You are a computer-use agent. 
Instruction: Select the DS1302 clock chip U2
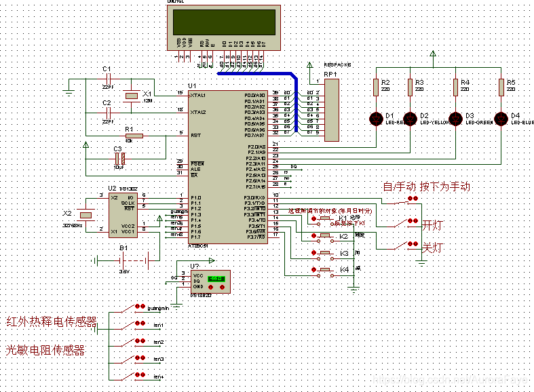point(123,215)
